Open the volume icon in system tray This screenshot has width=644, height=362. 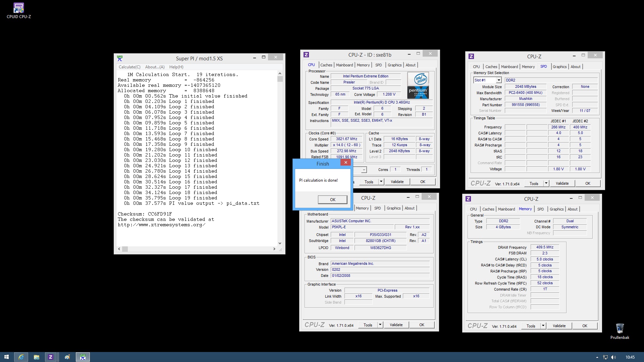click(613, 357)
